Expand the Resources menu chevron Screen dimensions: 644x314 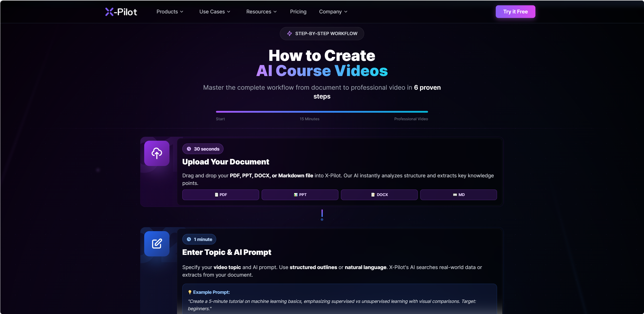[x=275, y=12]
